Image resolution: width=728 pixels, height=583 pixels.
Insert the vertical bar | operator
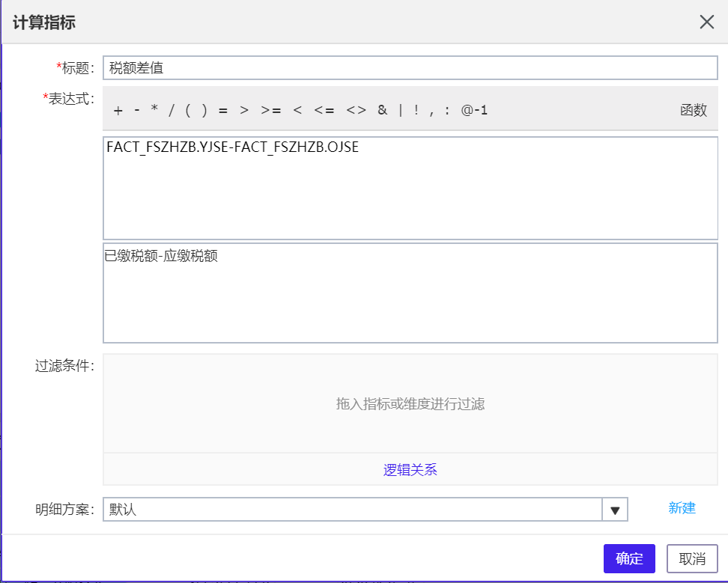coord(401,110)
